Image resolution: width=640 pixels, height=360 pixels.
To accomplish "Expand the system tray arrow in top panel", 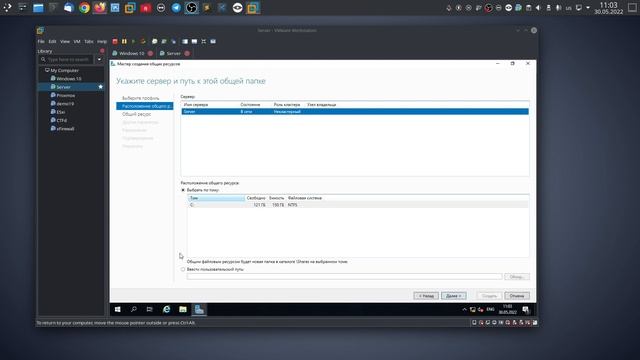I will 588,8.
